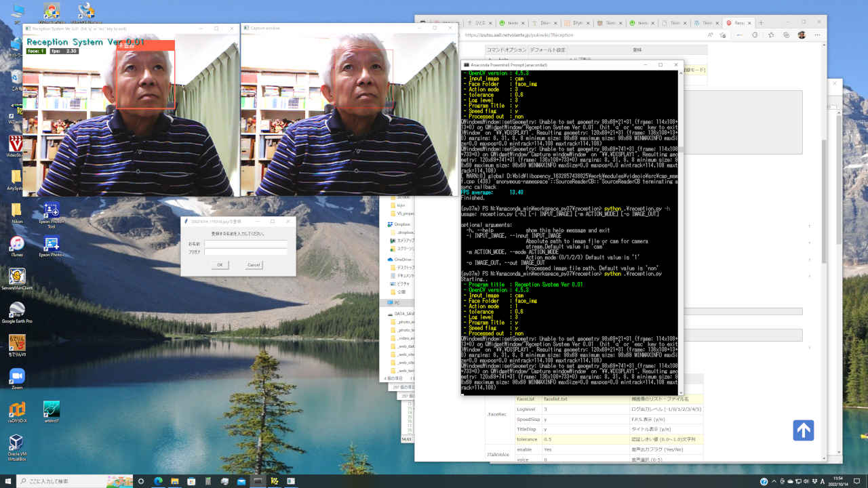Open the Nikon folder on desktop
868x488 pixels.
pos(16,210)
